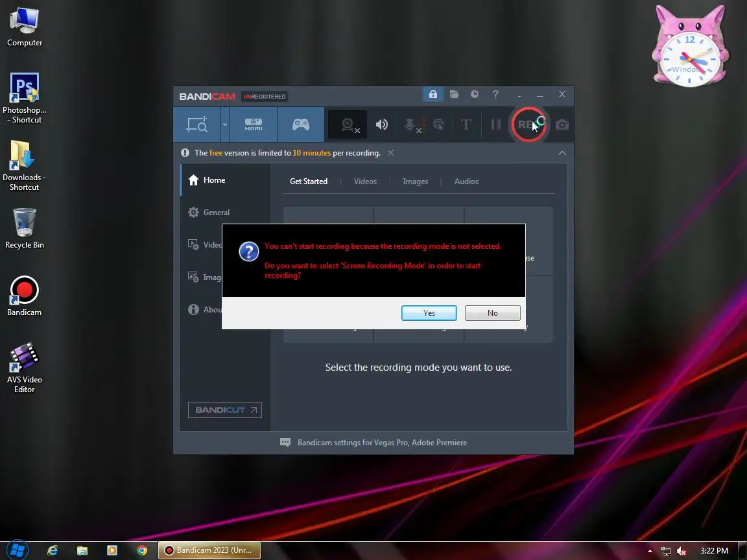Image resolution: width=747 pixels, height=560 pixels.
Task: Open scheduled recording clock icon
Action: pos(475,94)
